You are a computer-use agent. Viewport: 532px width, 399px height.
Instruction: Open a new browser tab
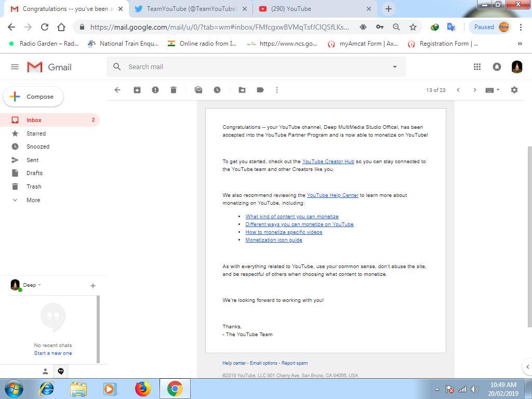coord(389,9)
